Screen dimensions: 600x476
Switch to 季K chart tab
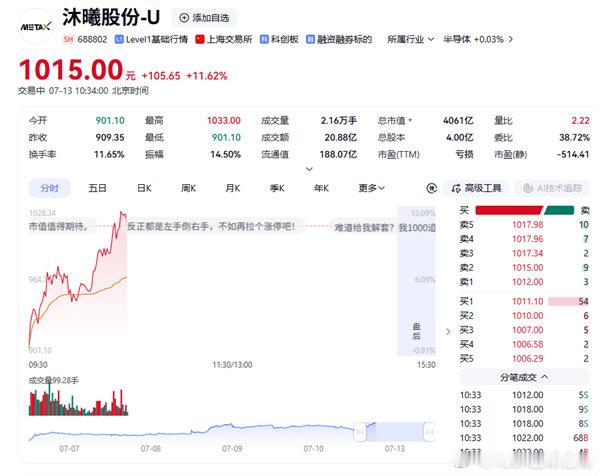coord(277,188)
